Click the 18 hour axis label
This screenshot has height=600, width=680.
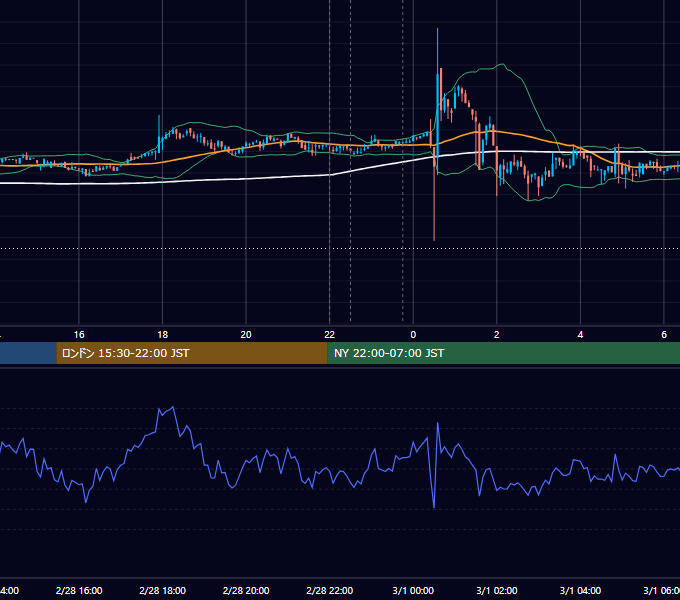click(163, 335)
